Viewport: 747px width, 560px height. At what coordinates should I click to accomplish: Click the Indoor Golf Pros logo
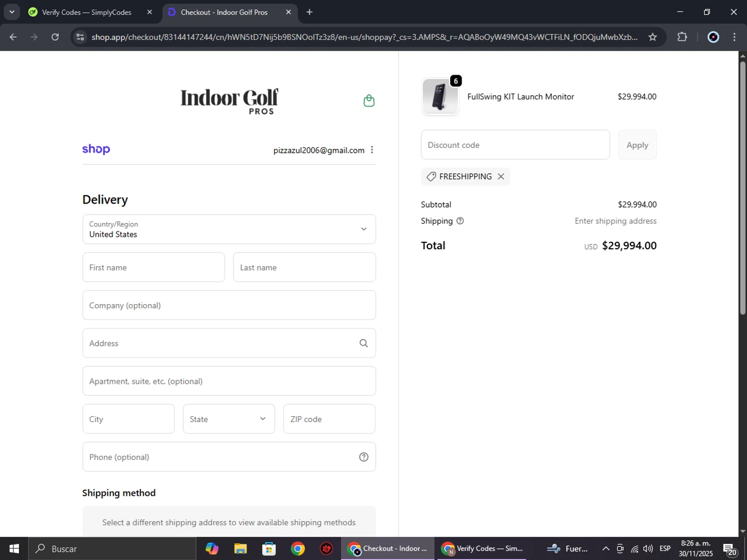click(x=229, y=101)
